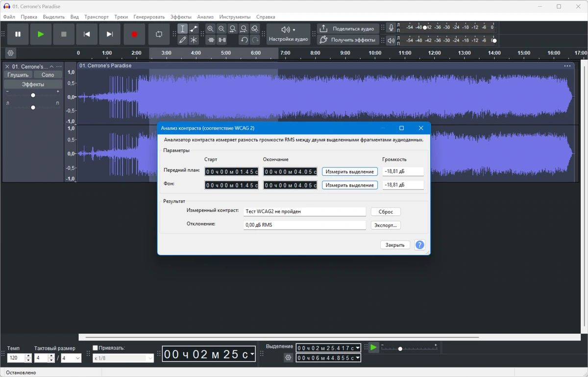Click the Сброс button
Image resolution: width=588 pixels, height=377 pixels.
386,212
